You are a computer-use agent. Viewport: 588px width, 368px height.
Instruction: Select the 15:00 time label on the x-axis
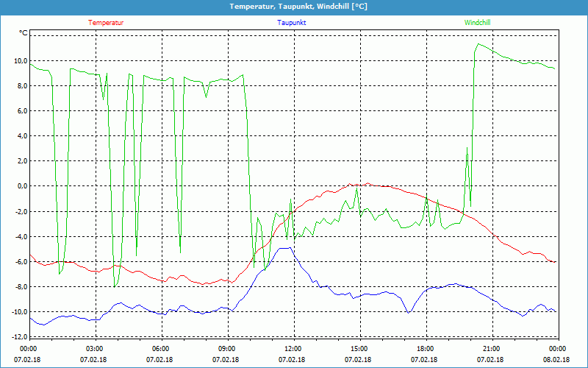tap(359, 349)
